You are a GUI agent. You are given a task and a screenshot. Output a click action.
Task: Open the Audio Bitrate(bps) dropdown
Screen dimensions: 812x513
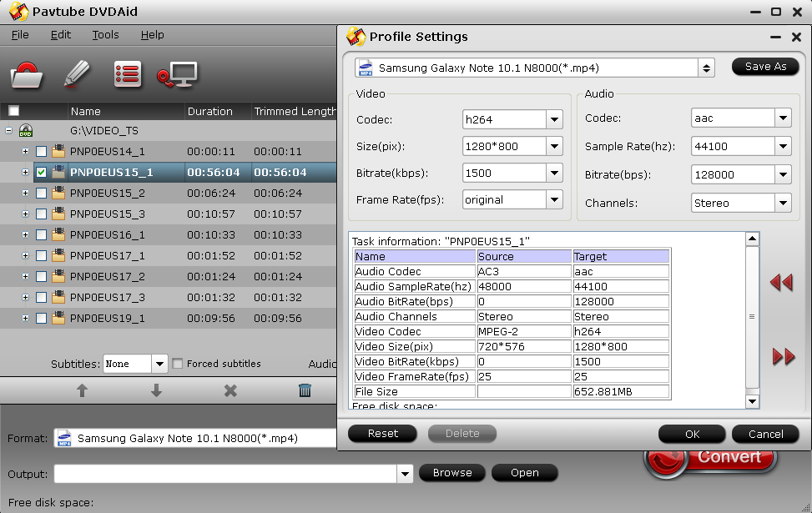pyautogui.click(x=783, y=175)
